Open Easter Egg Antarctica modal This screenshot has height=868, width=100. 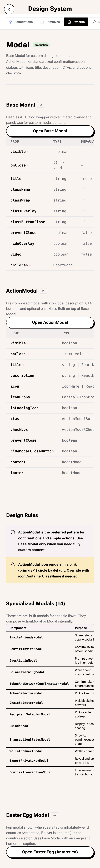[50, 852]
